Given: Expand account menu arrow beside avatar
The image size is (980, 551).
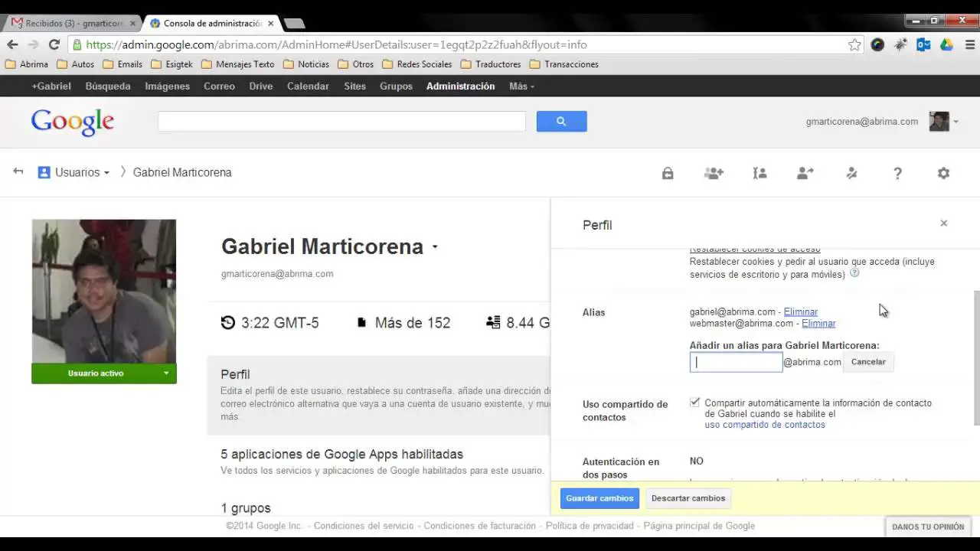Looking at the screenshot, I should [955, 122].
